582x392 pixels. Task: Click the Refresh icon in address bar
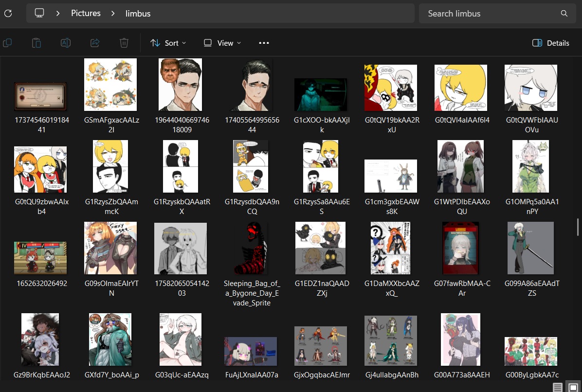click(8, 13)
